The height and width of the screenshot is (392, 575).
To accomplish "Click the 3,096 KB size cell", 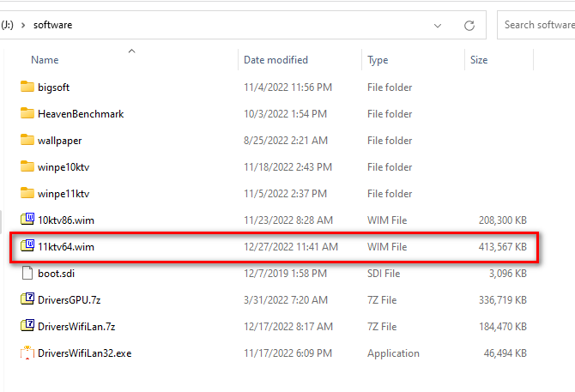I will [x=507, y=274].
